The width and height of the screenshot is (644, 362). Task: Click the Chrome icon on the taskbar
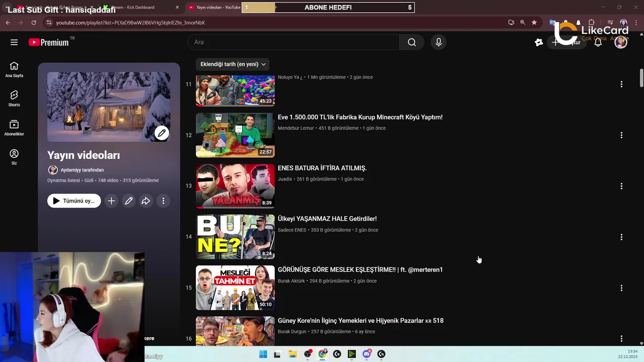(x=322, y=354)
